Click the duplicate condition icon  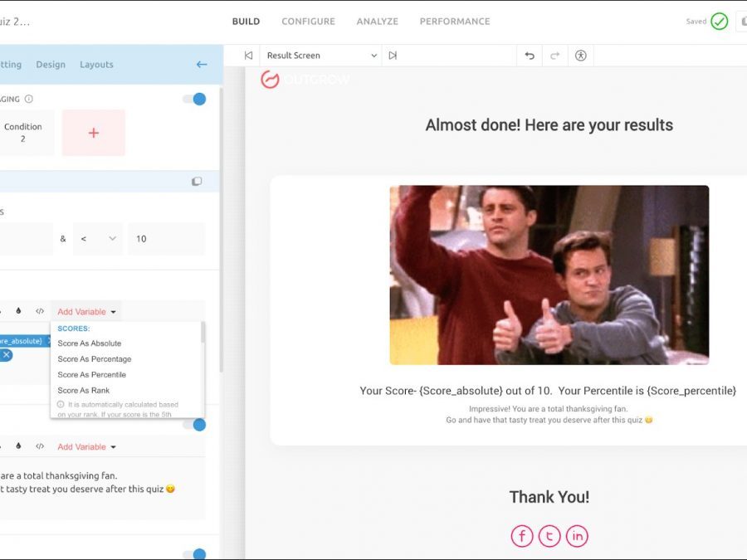pyautogui.click(x=197, y=182)
